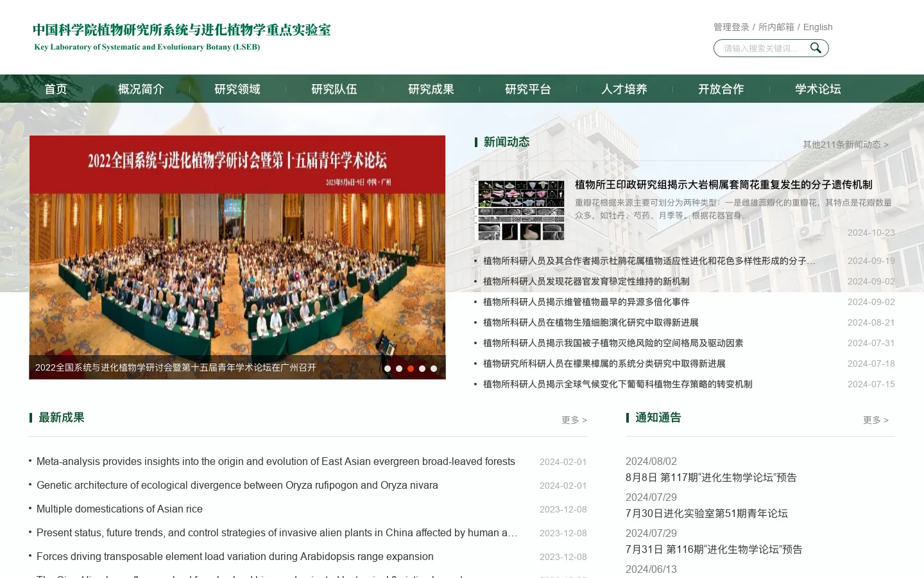Click the 2022全国系统与进化植物学研讨会 slide caption
The image size is (924, 578).
point(176,367)
